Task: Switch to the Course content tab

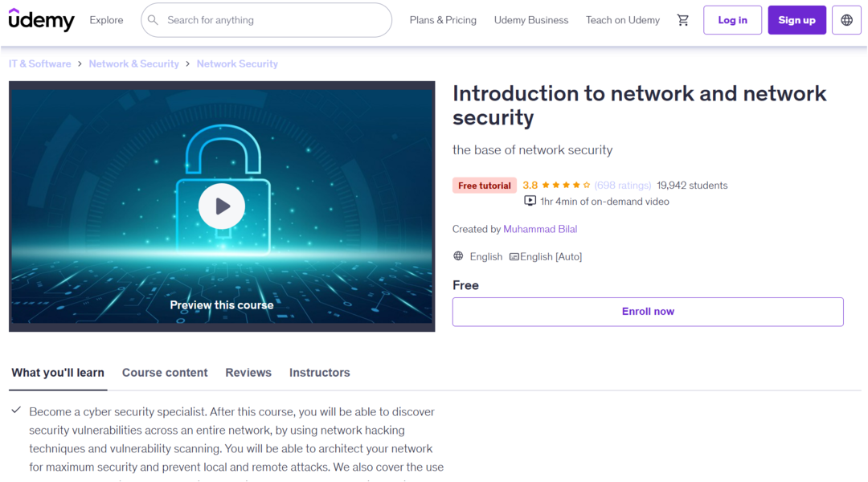Action: (165, 373)
